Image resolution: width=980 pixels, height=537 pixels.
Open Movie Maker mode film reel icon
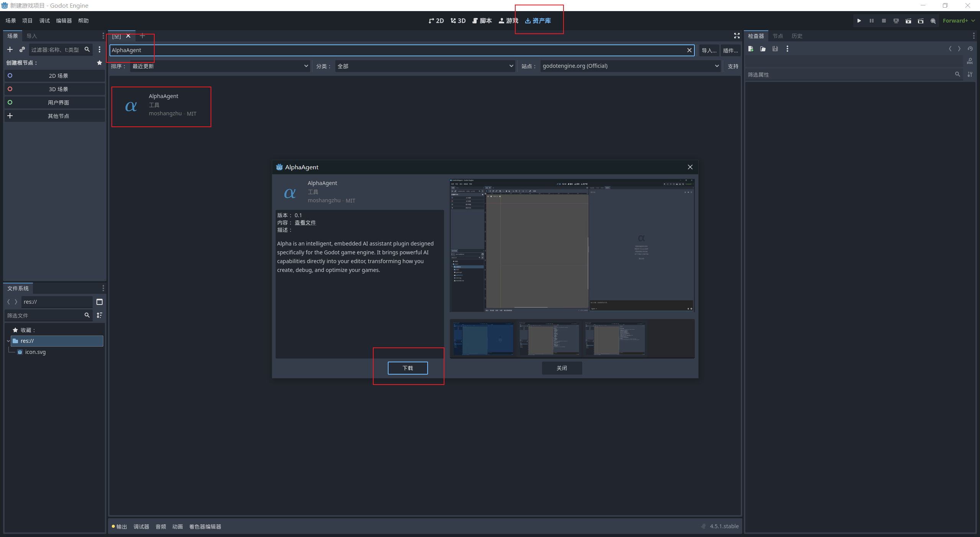coord(933,21)
